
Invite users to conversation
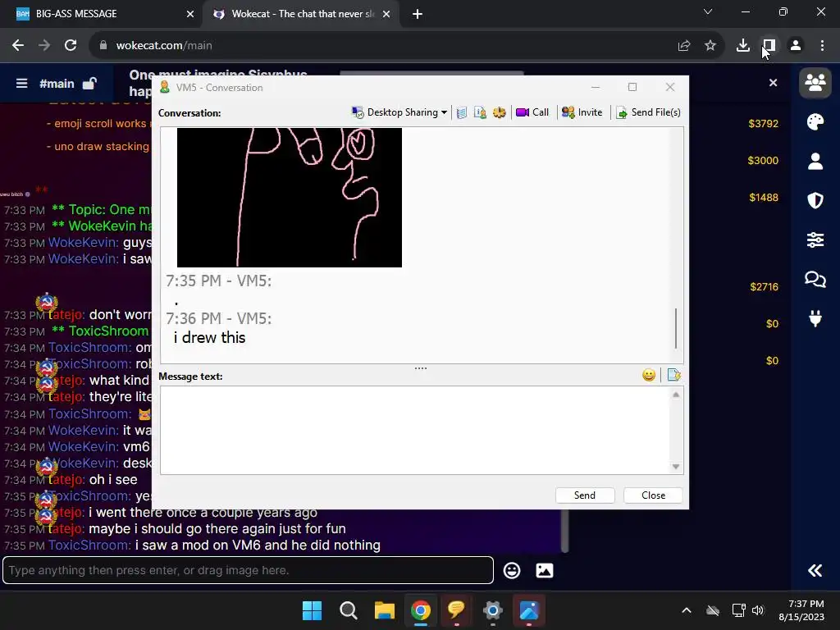point(582,112)
